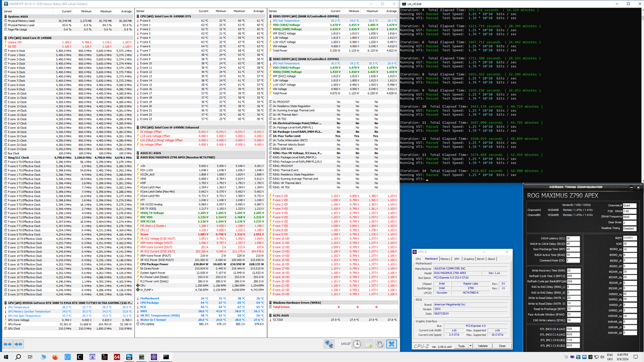Screen dimensions: 644x362
Task: Select IMC VDD voltage sensor row
Action: click(200, 217)
